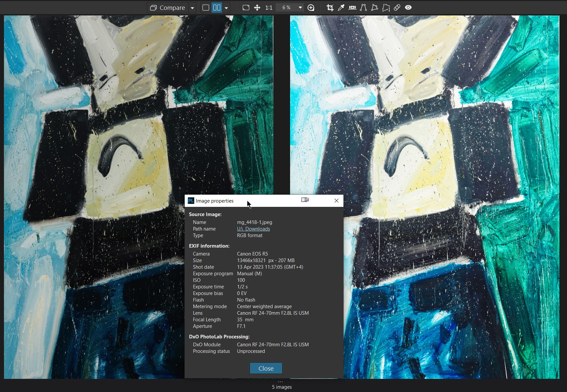This screenshot has height=392, width=567.
Task: Select side-by-side split view
Action: (217, 8)
